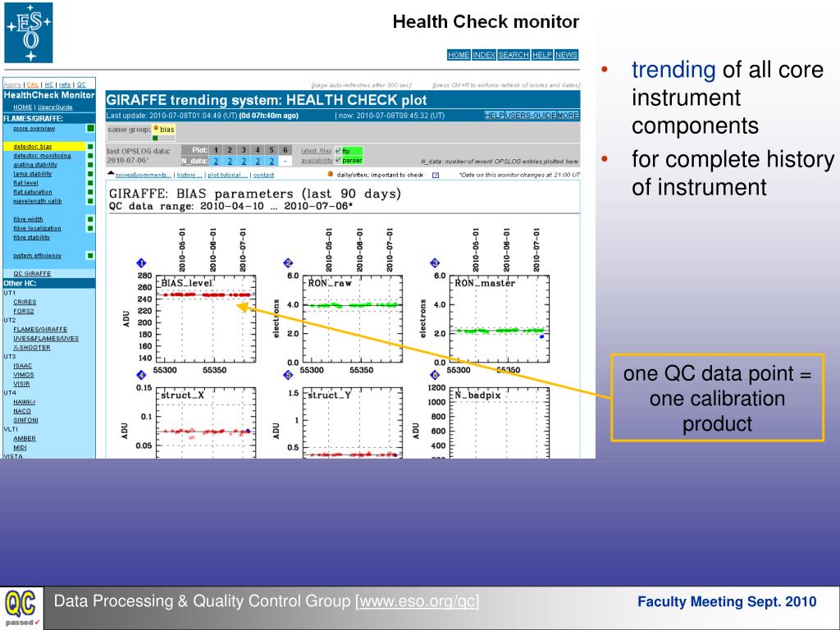840x630 pixels.
Task: Click MORE in the trending system header
Action: pyautogui.click(x=568, y=115)
